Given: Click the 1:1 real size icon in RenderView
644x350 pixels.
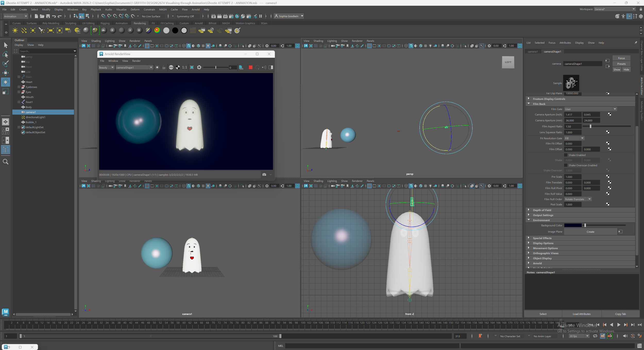Looking at the screenshot, I should 184,67.
